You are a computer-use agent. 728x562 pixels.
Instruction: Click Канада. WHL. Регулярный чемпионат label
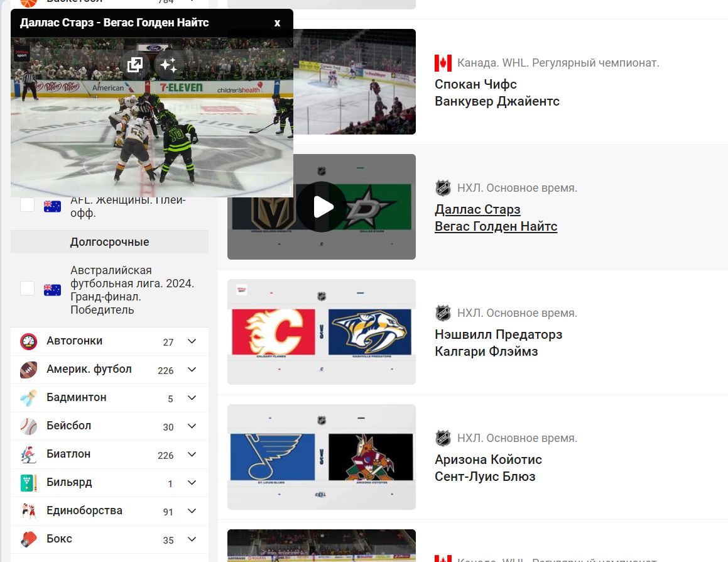click(558, 63)
